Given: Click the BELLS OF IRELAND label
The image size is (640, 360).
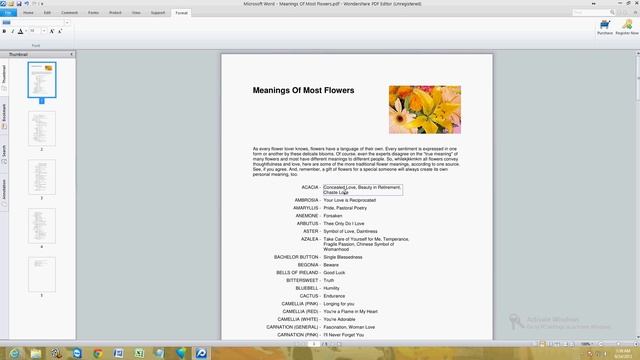Looking at the screenshot, I should pos(297,273).
